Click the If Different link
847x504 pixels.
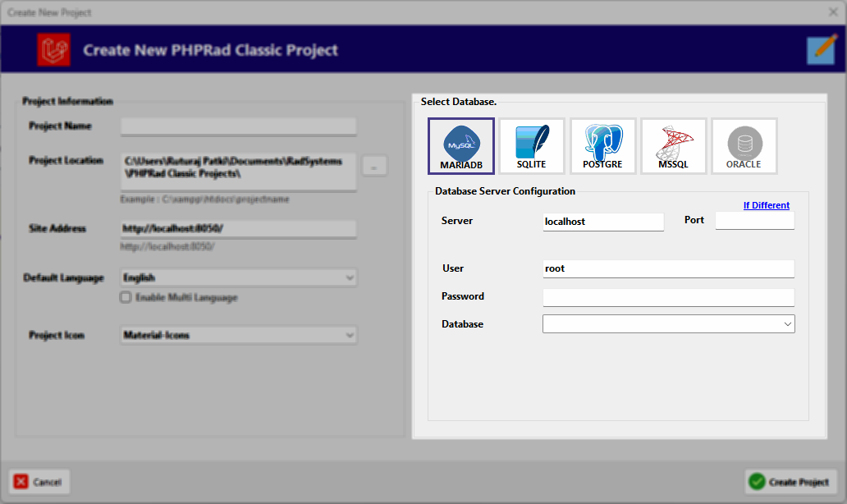click(766, 205)
